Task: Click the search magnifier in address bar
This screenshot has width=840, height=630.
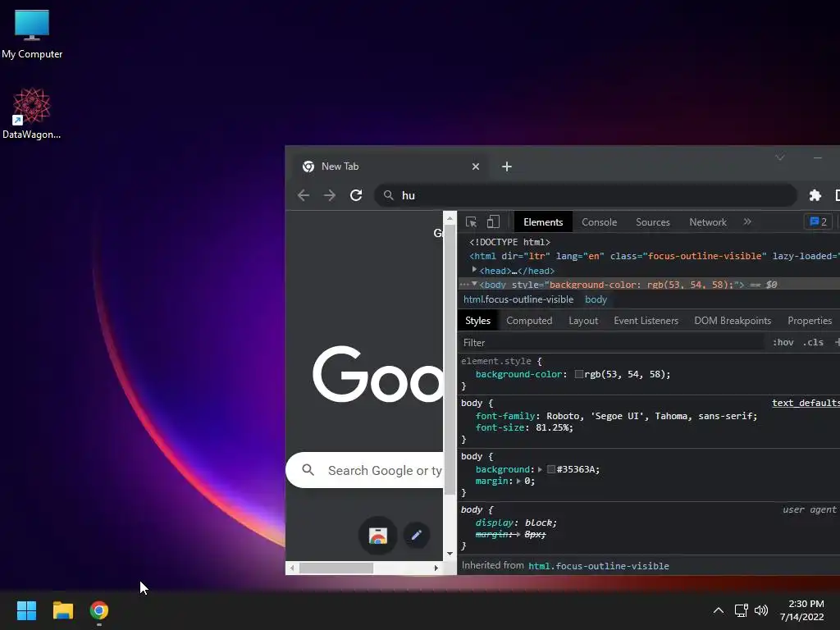Action: tap(388, 195)
